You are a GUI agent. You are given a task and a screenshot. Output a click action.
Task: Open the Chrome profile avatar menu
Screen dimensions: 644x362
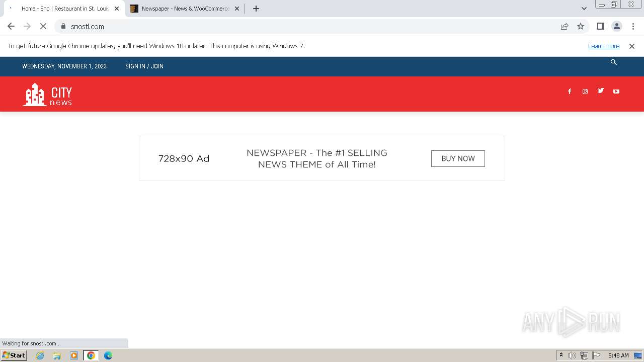tap(616, 26)
